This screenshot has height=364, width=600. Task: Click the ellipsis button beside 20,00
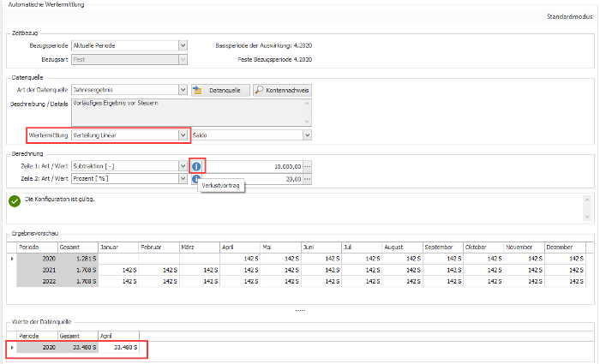tap(307, 179)
